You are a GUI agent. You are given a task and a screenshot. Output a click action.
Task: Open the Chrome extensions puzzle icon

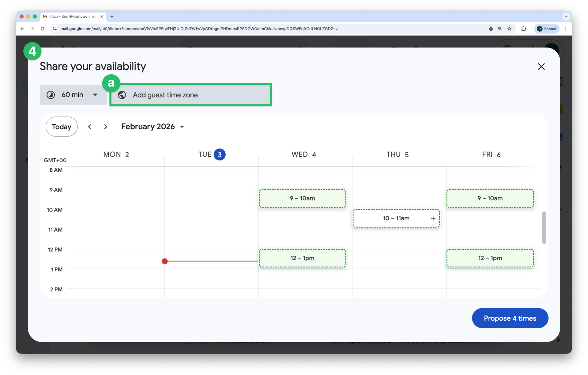[x=524, y=29]
